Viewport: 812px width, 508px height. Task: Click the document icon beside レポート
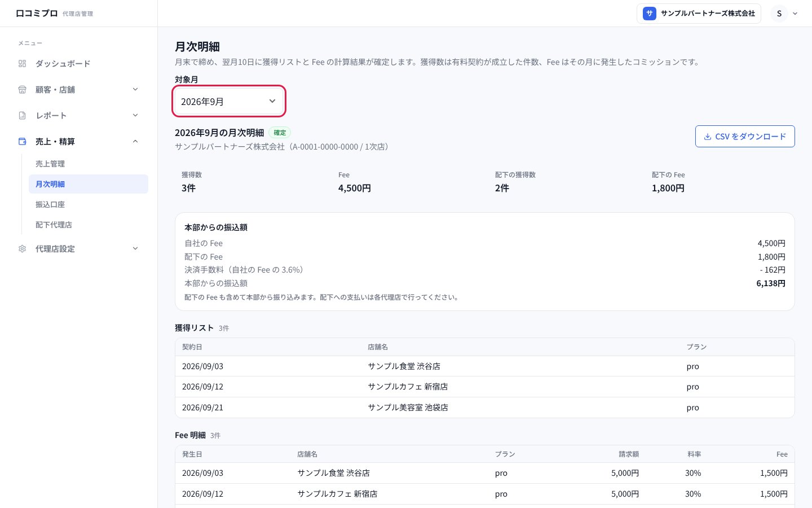[23, 116]
